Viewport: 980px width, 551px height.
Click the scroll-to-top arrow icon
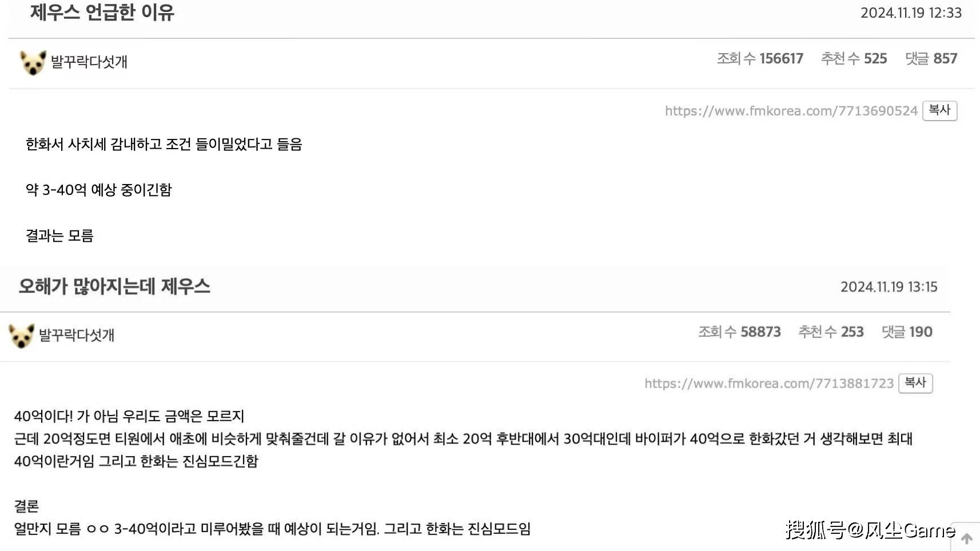pos(967,538)
